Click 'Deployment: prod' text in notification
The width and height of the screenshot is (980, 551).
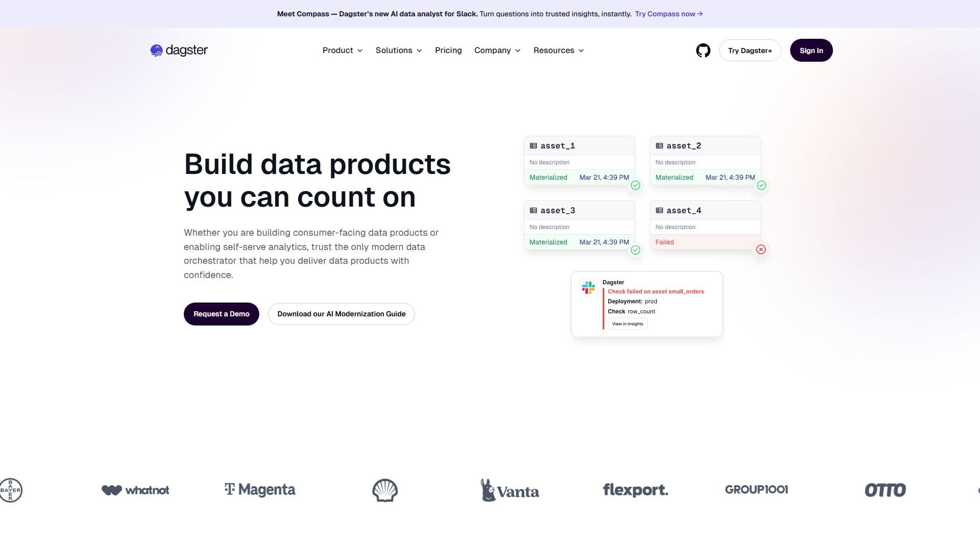tap(632, 302)
